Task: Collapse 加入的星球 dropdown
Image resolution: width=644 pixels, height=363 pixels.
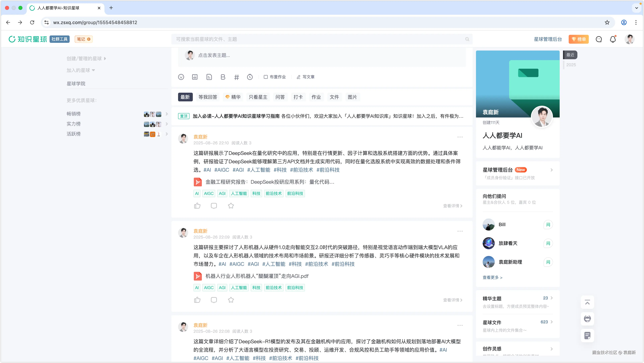Action: (x=80, y=70)
